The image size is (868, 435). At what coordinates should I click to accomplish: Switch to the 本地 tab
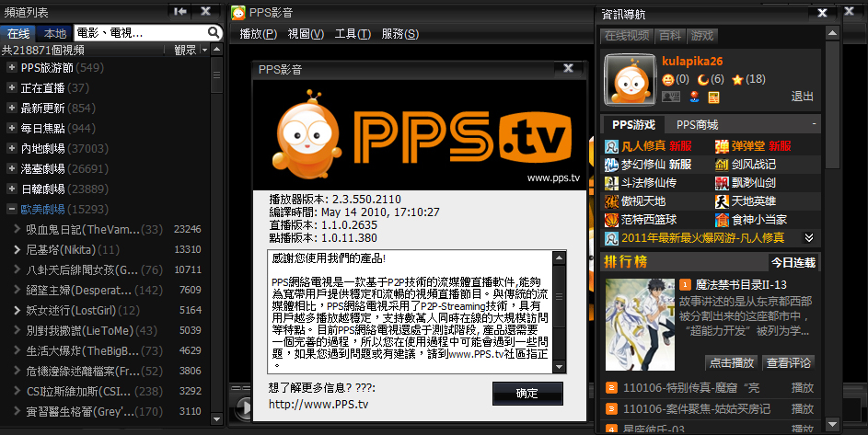pyautogui.click(x=55, y=33)
